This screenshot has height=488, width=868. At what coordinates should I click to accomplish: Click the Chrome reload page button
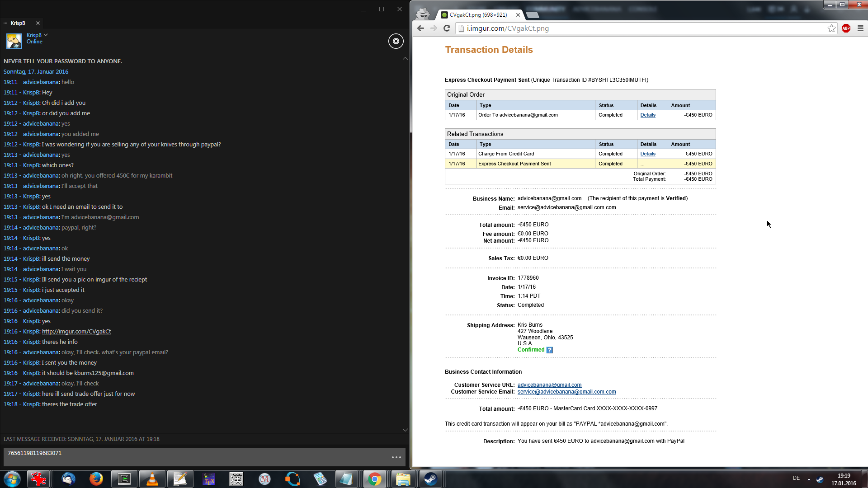coord(447,28)
